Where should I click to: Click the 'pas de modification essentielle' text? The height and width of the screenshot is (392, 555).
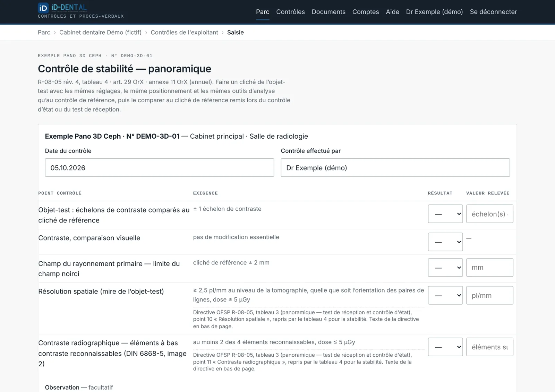pos(236,237)
